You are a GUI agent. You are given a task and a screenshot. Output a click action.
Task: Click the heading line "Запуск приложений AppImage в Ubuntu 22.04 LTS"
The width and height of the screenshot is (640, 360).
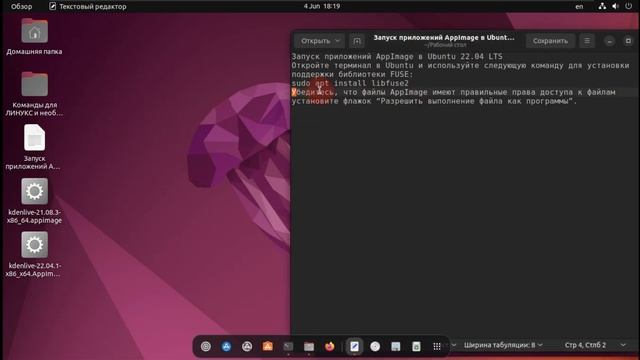click(x=397, y=57)
